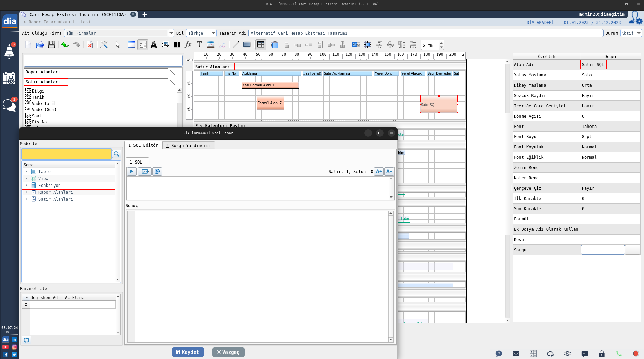Toggle the grid table view toolbar button
This screenshot has width=644, height=359.
click(x=260, y=45)
